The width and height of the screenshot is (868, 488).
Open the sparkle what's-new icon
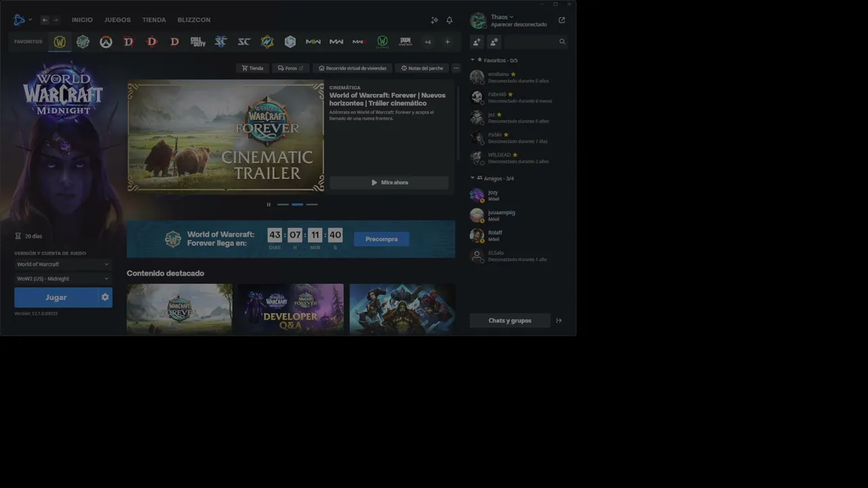(x=435, y=20)
